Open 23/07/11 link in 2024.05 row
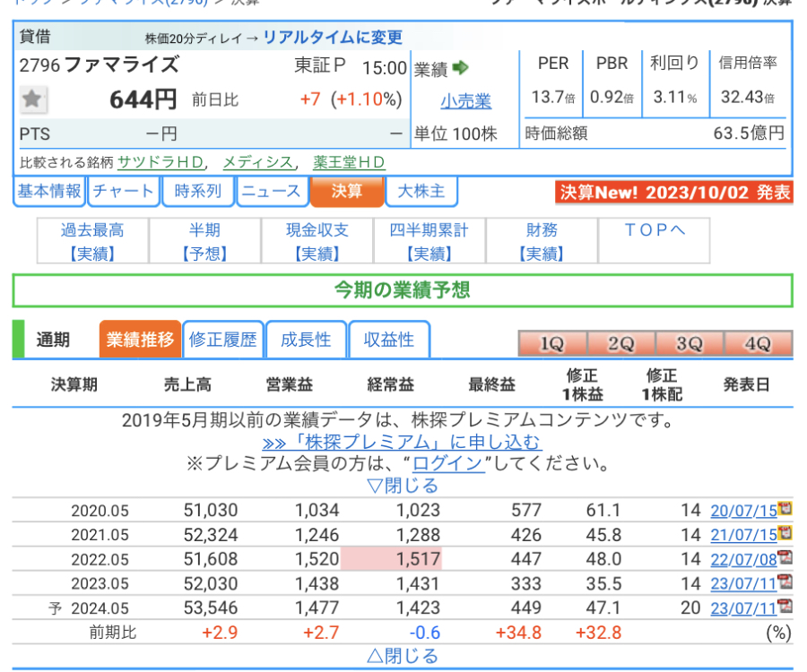Viewport: 807px width, 672px height. pos(743,608)
